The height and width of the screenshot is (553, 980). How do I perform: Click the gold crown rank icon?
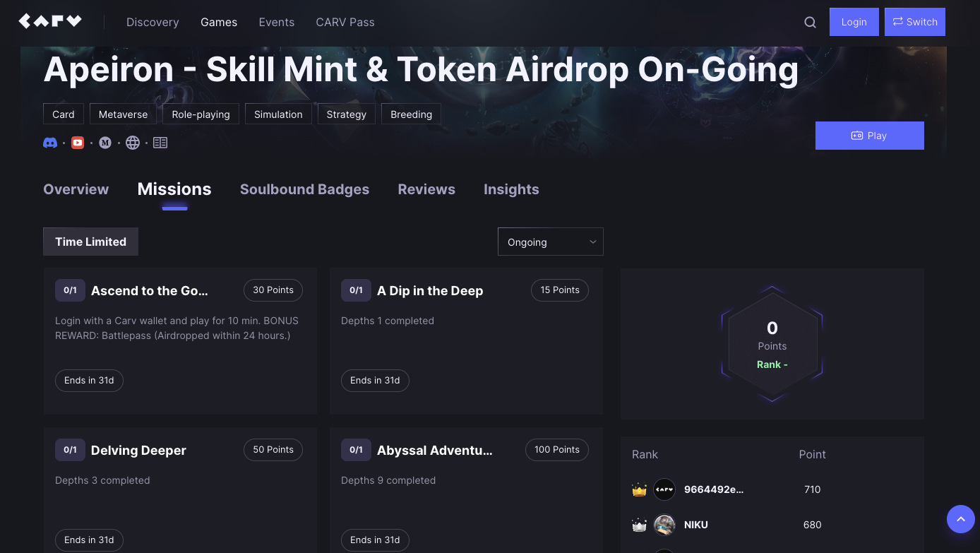640,489
